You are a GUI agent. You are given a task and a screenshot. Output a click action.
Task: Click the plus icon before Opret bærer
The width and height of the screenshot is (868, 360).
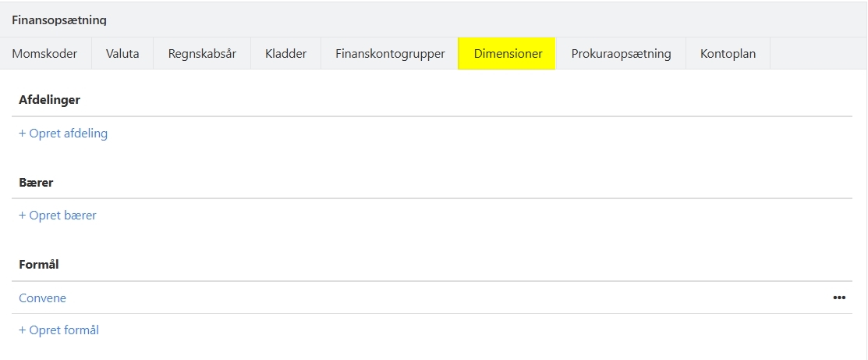(23, 216)
